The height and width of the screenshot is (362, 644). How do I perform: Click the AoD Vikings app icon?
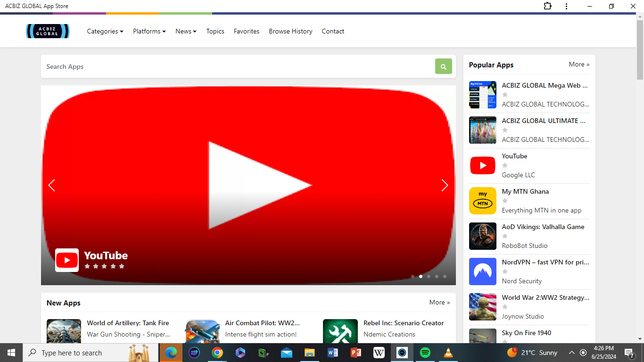tap(483, 236)
